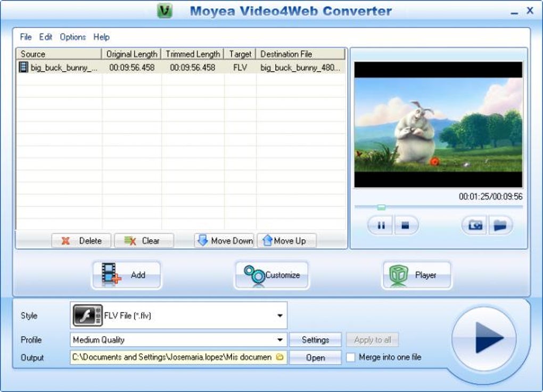Click the folder icon beside the camera button
Viewport: 543px width, 392px height.
click(499, 224)
